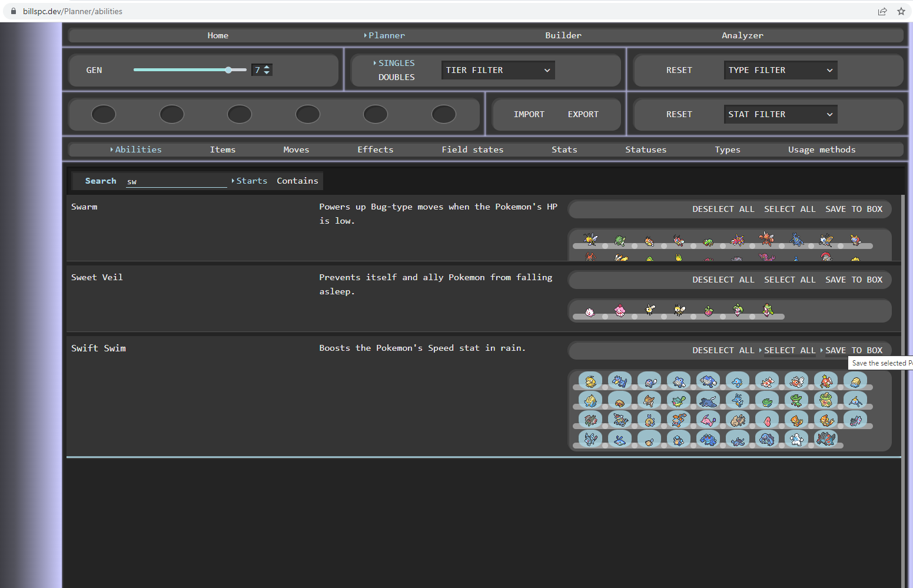Viewport: 913px width, 588px height.
Task: Pick the pink Gorebyss sprite
Action: click(708, 420)
